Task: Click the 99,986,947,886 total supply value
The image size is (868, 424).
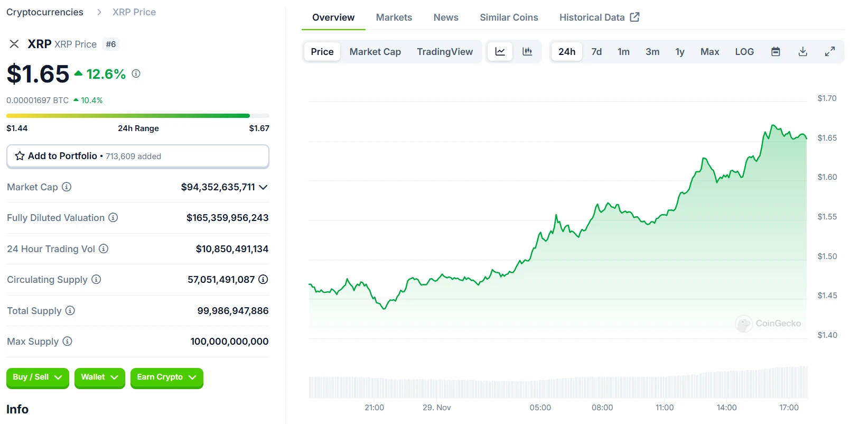Action: coord(233,311)
